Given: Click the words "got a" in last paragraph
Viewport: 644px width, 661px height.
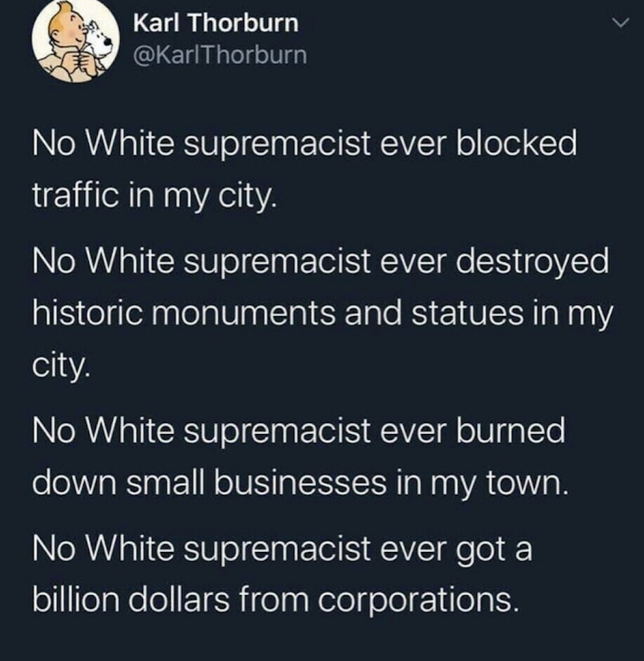Looking at the screenshot, I should (495, 549).
